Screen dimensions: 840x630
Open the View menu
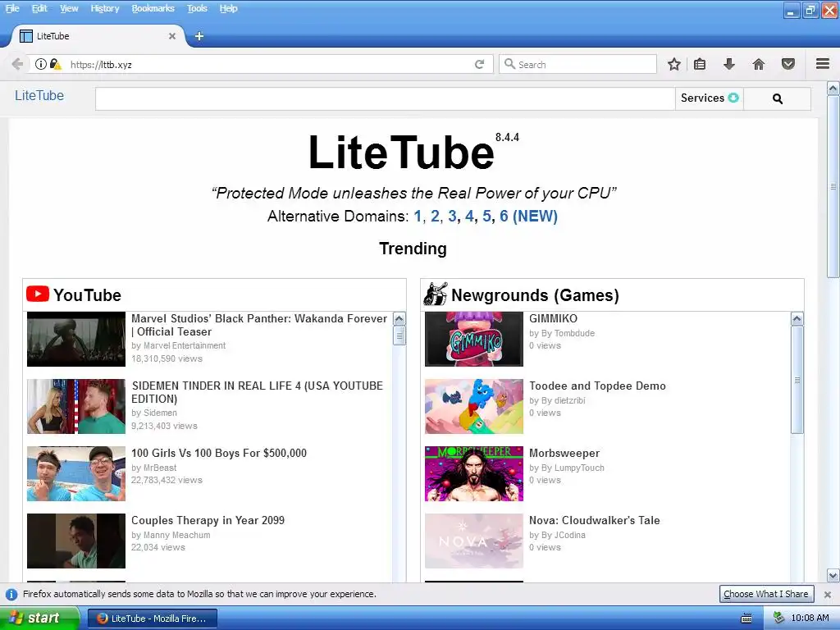tap(69, 8)
